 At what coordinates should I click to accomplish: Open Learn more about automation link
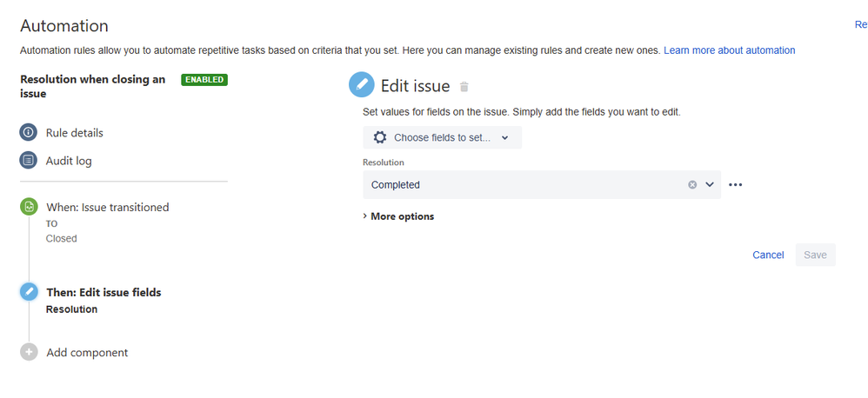coord(730,50)
